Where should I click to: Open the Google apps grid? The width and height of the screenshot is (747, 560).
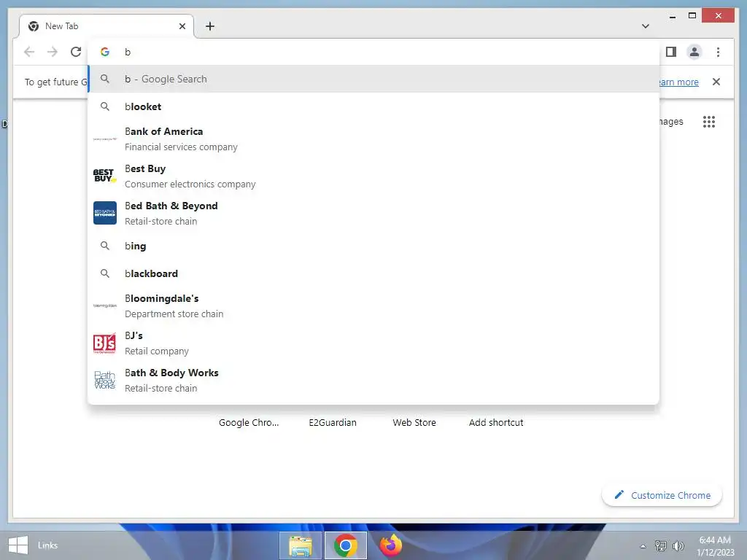709,122
